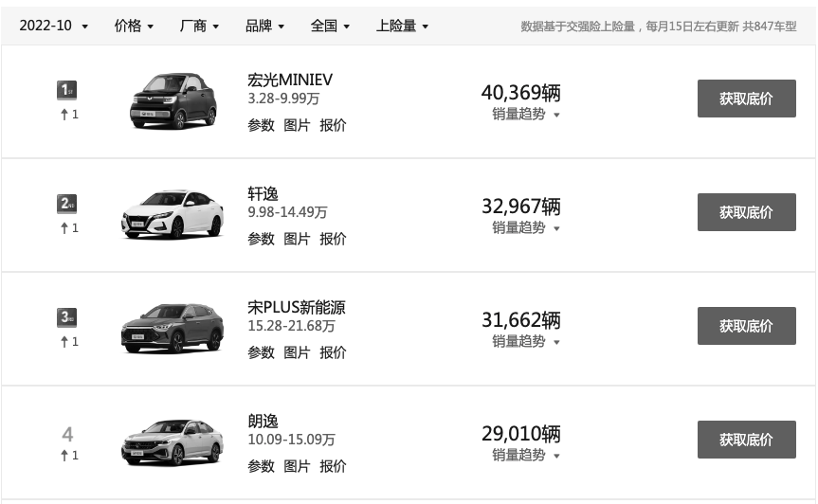The height and width of the screenshot is (504, 818).
Task: Expand 销量趋势 for 宏光MINIEV
Action: [526, 114]
